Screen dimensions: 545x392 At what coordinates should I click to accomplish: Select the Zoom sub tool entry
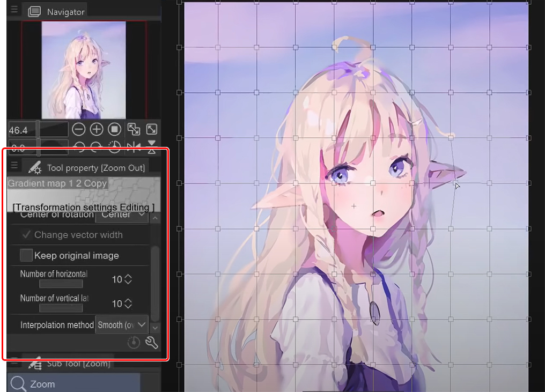(x=73, y=383)
